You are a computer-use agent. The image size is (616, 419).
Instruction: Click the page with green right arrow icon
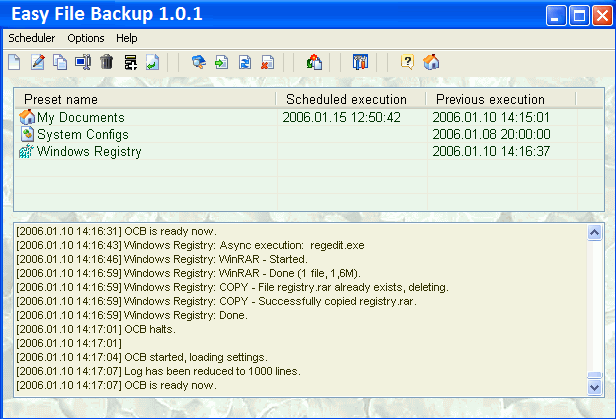coord(222,62)
